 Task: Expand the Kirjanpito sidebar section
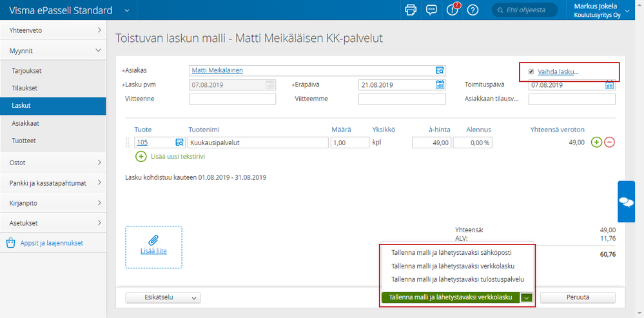[53, 203]
